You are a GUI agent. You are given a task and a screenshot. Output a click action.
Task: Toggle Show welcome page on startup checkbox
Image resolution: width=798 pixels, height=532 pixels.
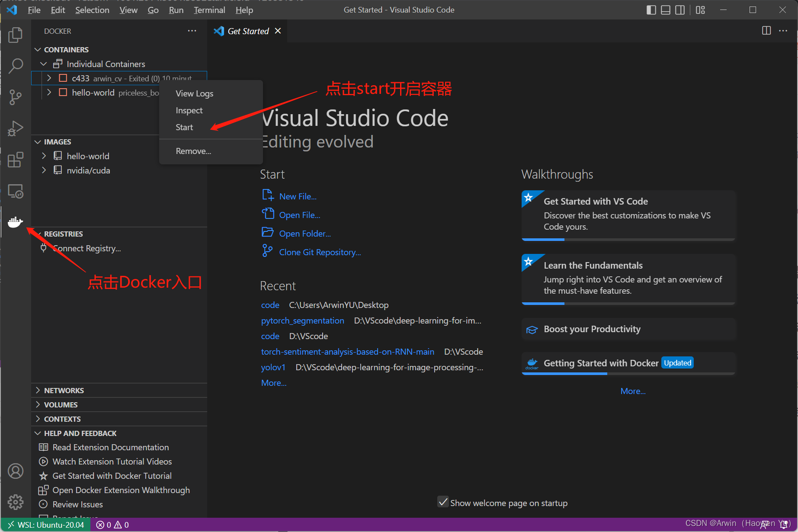pos(443,502)
